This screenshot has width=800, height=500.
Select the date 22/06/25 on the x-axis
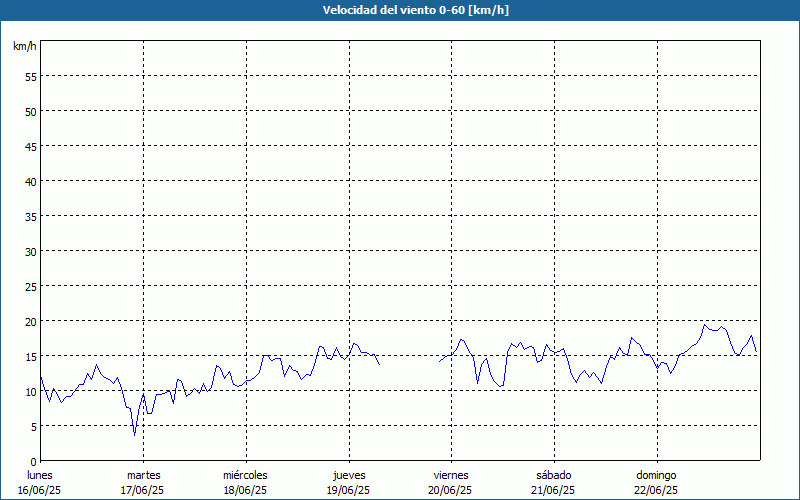[x=656, y=490]
